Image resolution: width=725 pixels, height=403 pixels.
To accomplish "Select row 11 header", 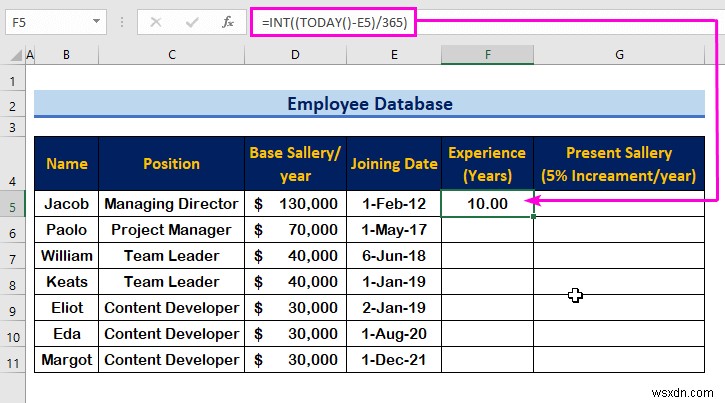I will click(12, 360).
